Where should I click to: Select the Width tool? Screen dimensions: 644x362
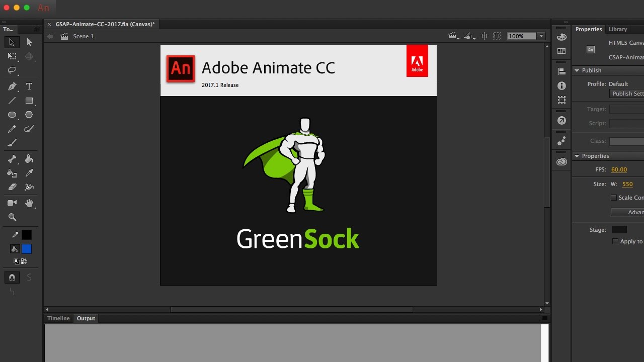point(29,187)
